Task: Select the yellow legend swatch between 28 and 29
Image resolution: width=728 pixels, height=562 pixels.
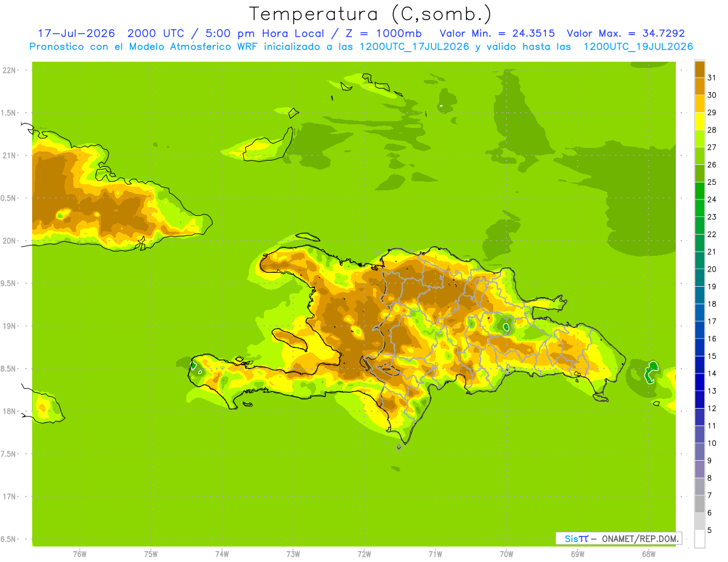Action: point(699,121)
